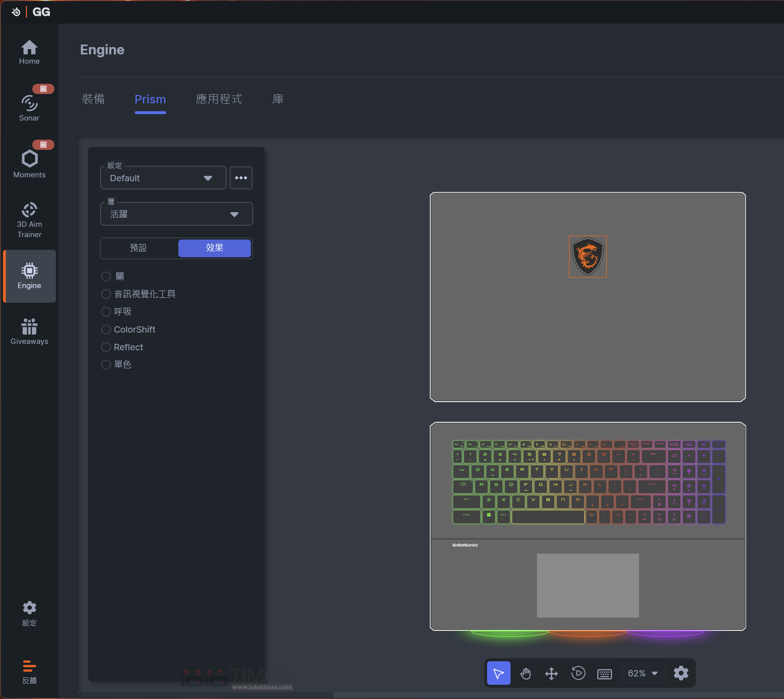This screenshot has height=699, width=784.
Task: Select the green front light bar zone
Action: (x=510, y=633)
